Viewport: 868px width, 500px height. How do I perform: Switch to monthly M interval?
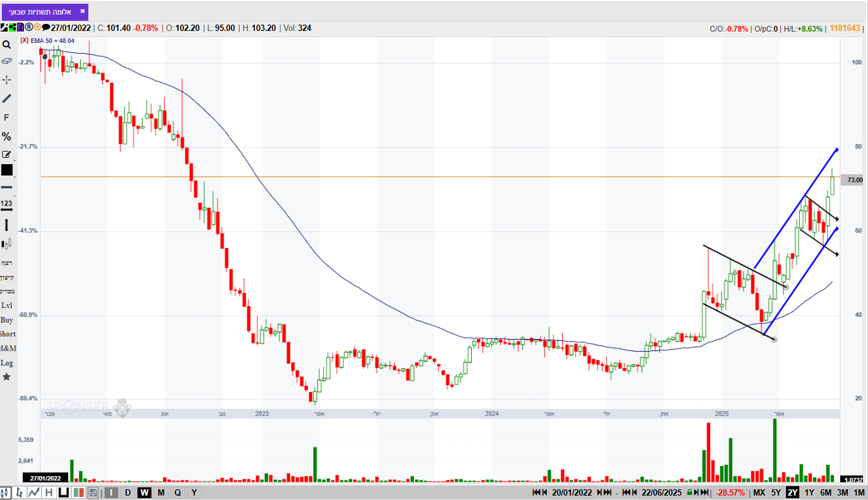click(x=161, y=492)
